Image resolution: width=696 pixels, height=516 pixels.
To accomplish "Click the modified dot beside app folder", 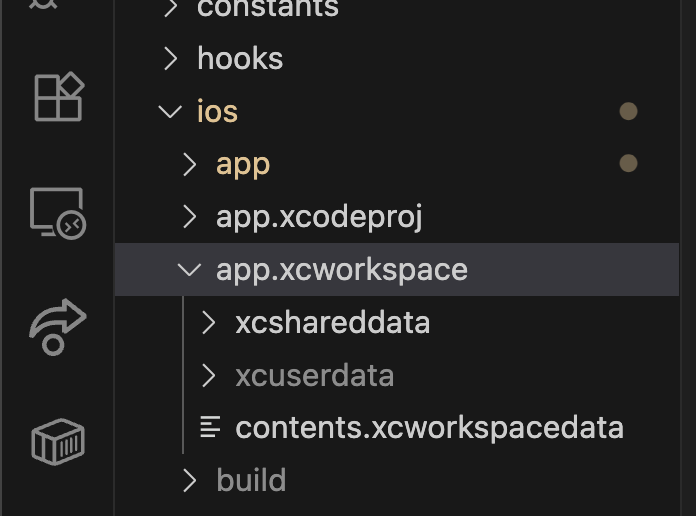I will pos(628,163).
